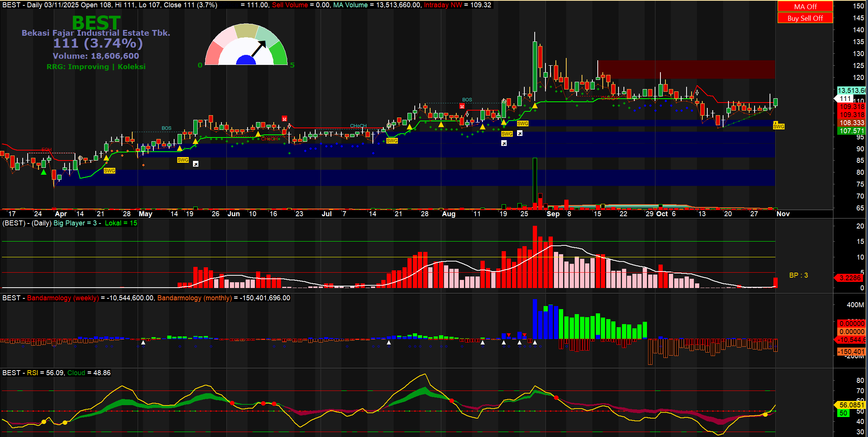Select the Big Player pane title

(x=69, y=223)
